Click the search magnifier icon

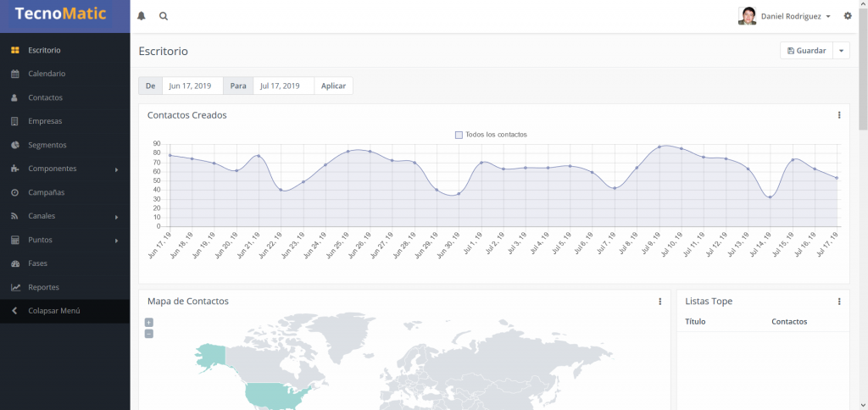(164, 16)
